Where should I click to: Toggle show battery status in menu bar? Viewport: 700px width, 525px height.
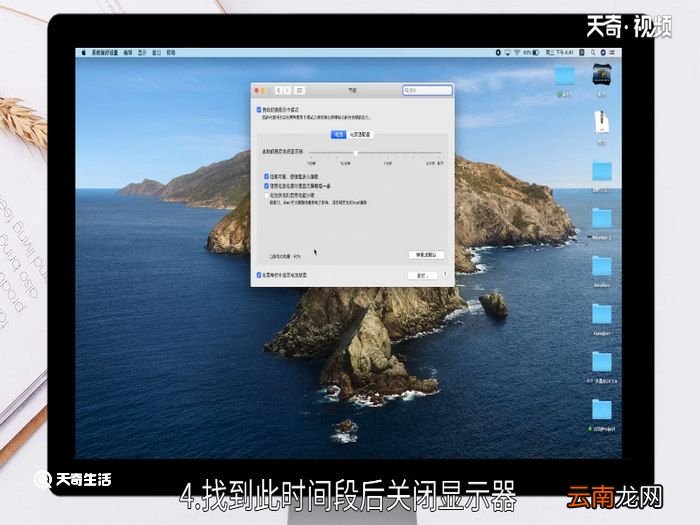point(259,275)
